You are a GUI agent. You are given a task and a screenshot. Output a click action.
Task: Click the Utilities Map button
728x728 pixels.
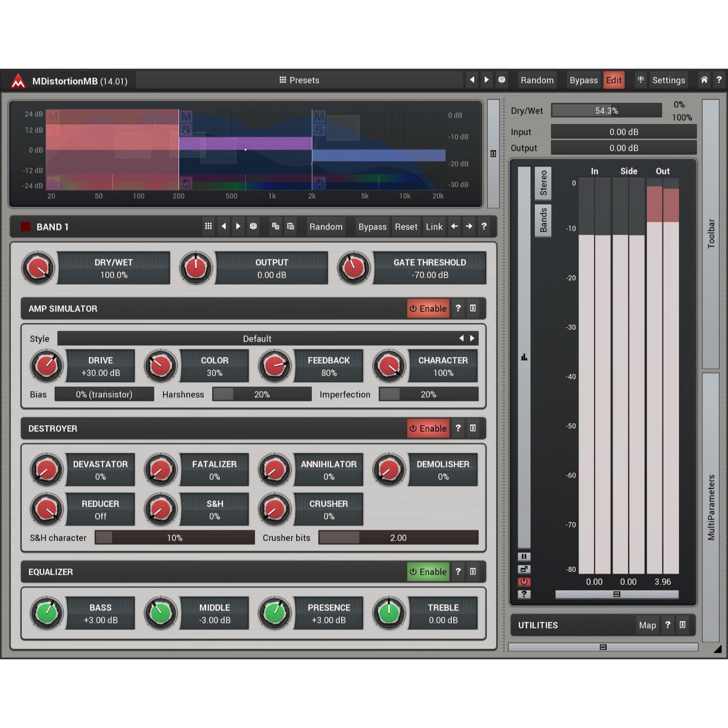pos(647,625)
